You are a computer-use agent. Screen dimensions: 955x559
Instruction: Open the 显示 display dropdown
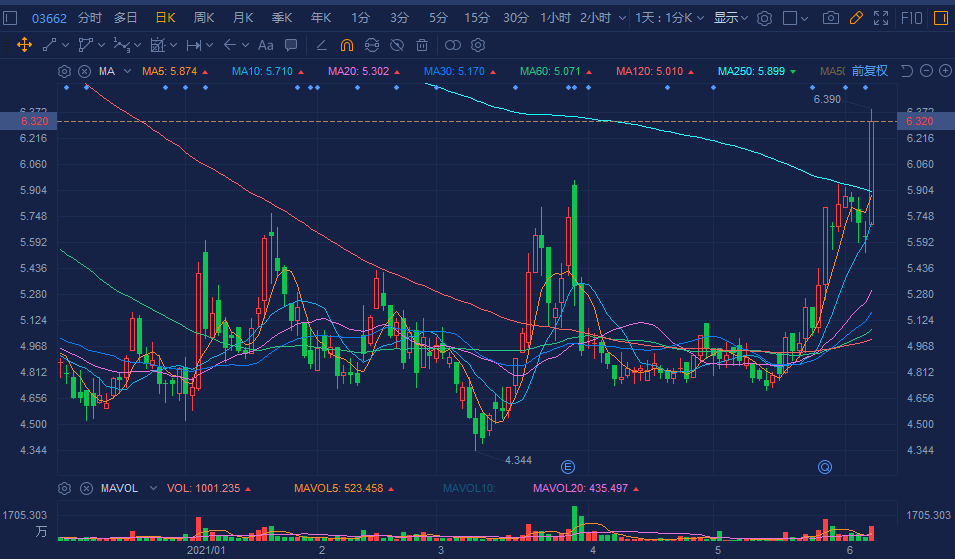click(x=730, y=18)
